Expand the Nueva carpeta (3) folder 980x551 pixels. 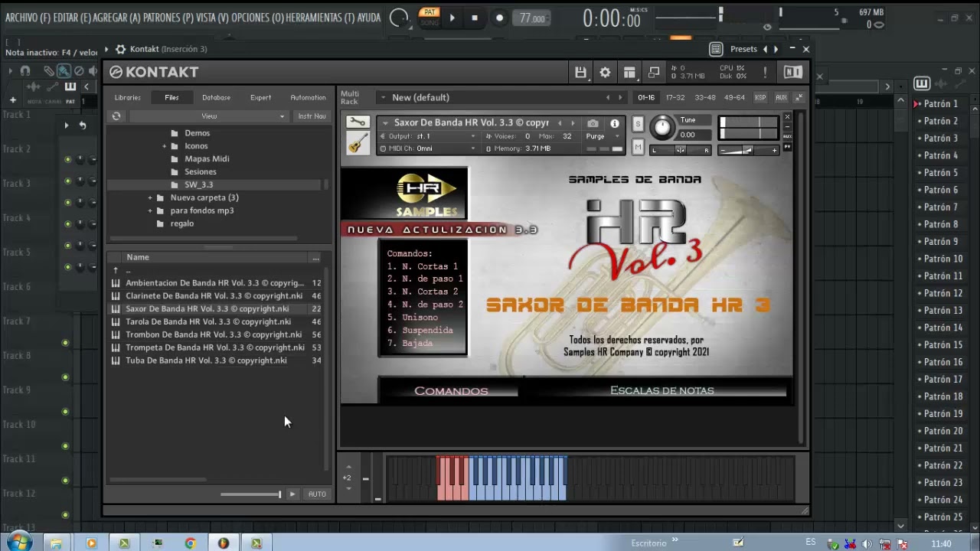(150, 197)
